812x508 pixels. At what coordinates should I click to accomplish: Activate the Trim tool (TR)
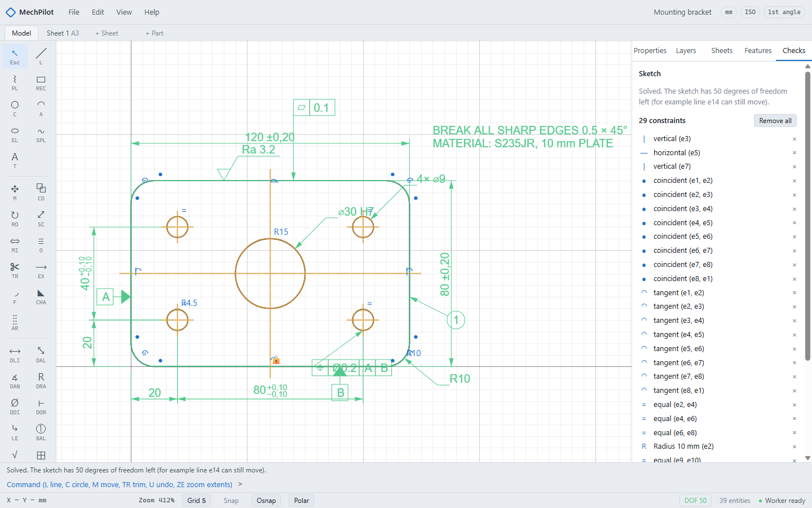coord(15,270)
